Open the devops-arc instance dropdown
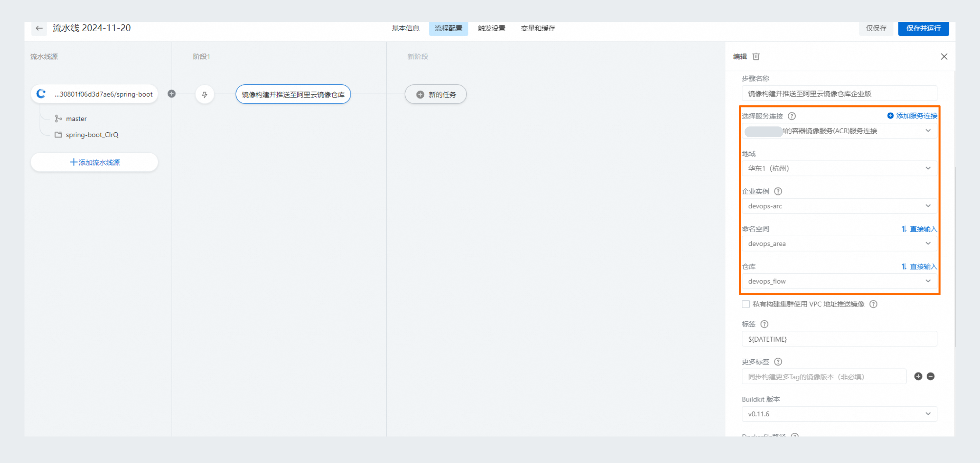 point(839,206)
